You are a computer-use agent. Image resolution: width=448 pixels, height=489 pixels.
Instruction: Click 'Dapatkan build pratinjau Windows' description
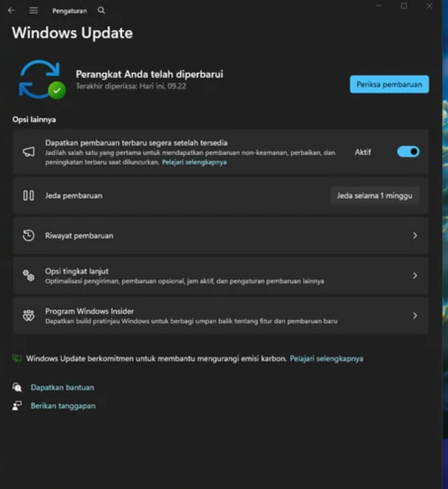(191, 321)
